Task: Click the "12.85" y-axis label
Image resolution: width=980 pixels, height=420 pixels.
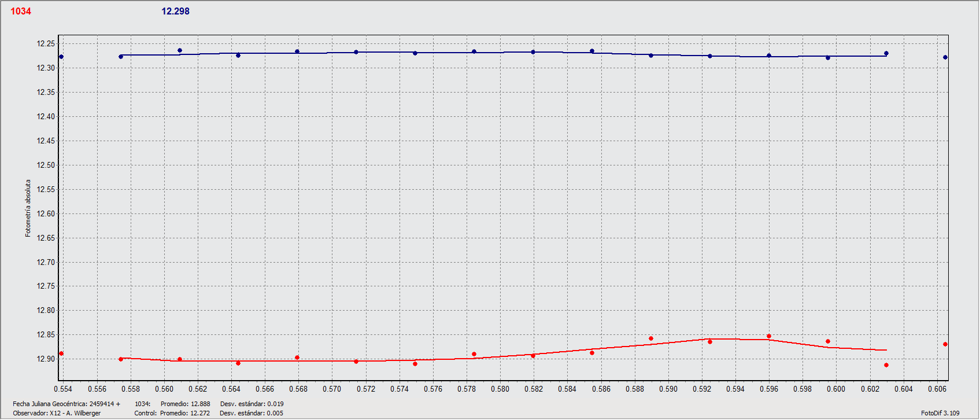Action: coord(46,335)
